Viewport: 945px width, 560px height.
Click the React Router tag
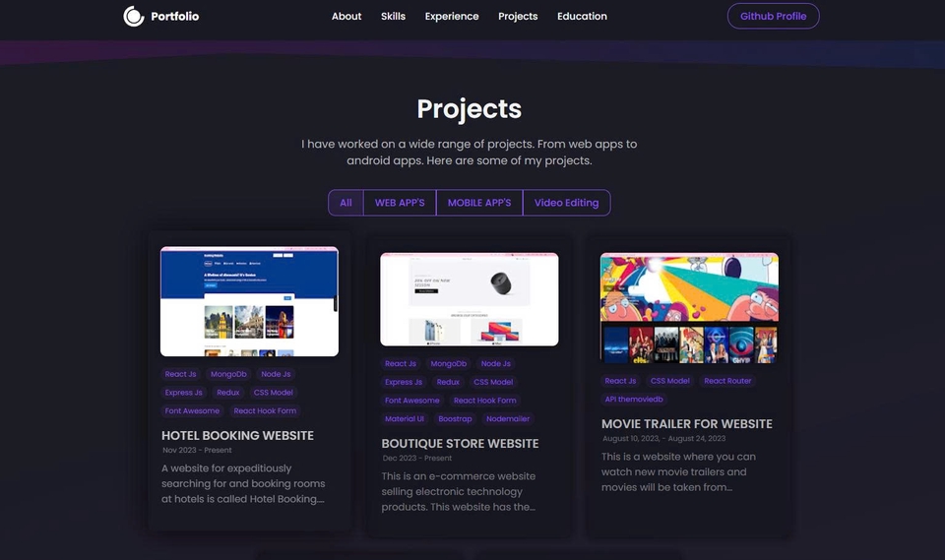[x=727, y=381]
